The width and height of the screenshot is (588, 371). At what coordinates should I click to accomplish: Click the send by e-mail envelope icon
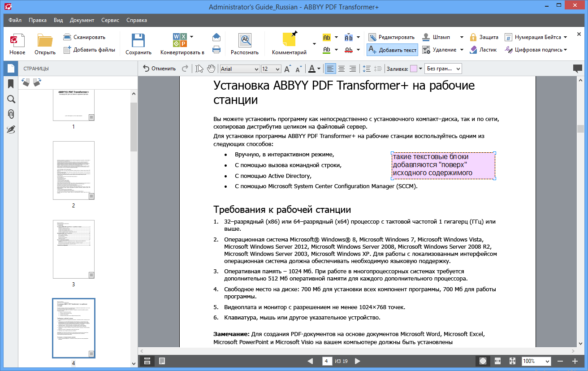tap(216, 37)
